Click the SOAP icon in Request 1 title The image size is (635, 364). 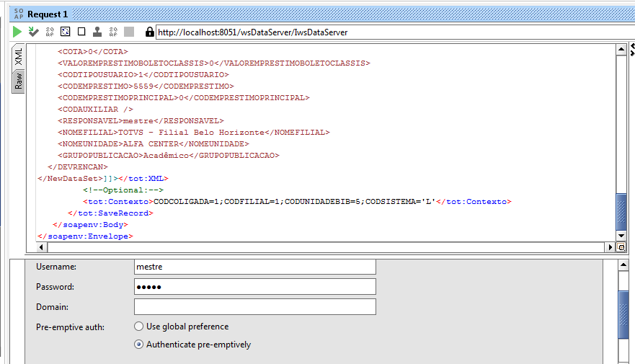point(19,14)
